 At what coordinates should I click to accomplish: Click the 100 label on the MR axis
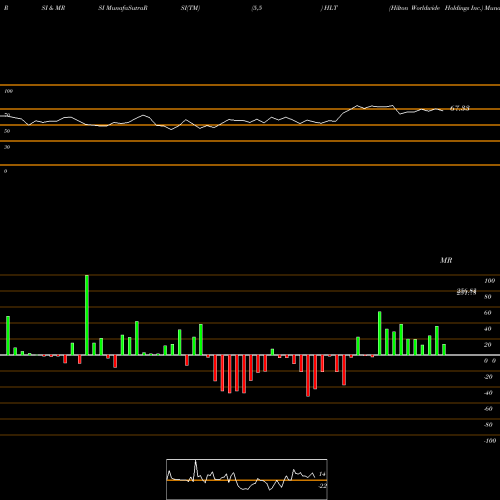(489, 281)
